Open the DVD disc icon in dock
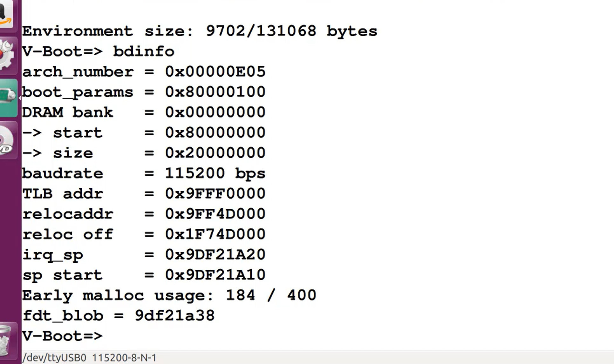 click(x=8, y=140)
